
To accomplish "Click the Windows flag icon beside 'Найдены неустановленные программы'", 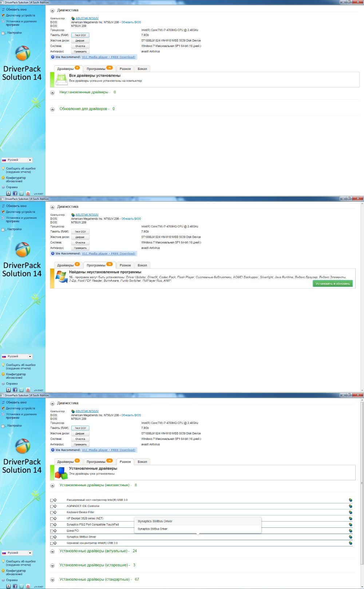I will pos(61,277).
